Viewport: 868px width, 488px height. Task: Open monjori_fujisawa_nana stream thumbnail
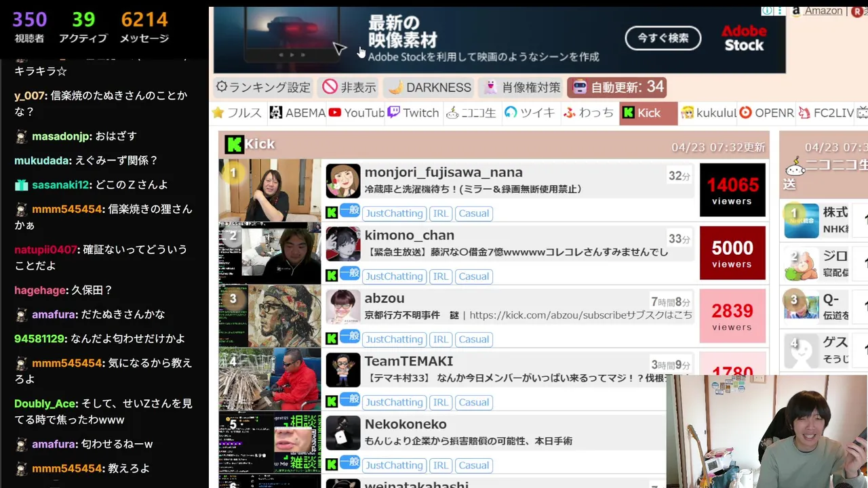(x=269, y=190)
